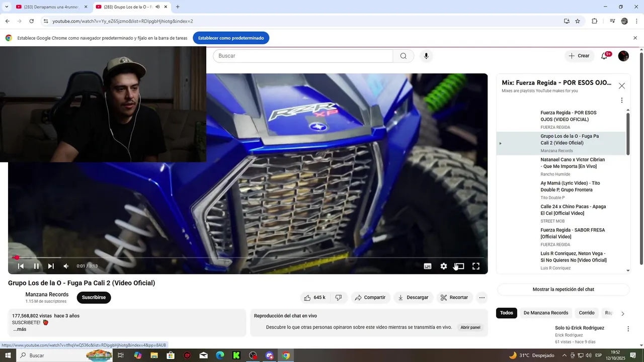This screenshot has width=644, height=362.
Task: Open the YouTube notifications bell
Action: tap(604, 56)
